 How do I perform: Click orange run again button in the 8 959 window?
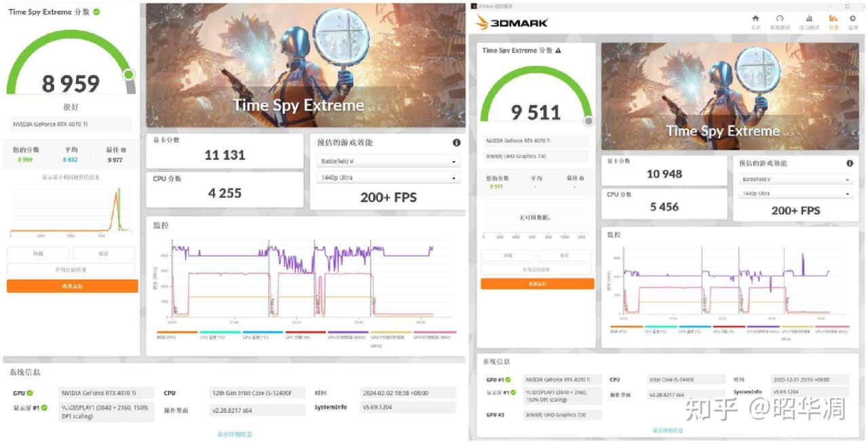pyautogui.click(x=73, y=286)
